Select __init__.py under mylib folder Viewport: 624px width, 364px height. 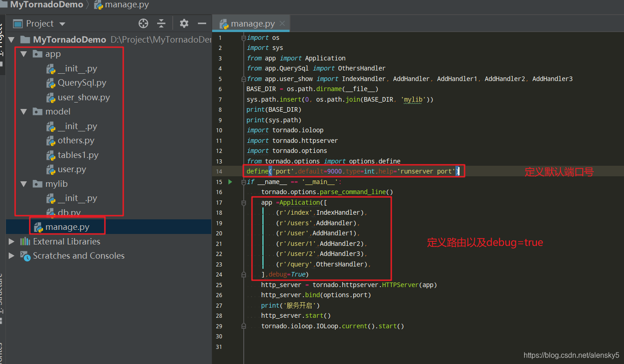tap(77, 198)
